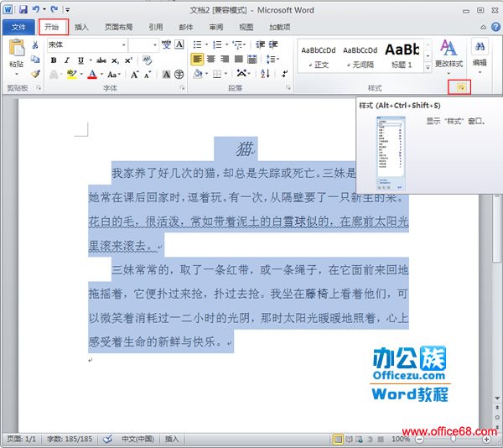Click the red font color A button
503x448 pixels.
pyautogui.click(x=92, y=75)
